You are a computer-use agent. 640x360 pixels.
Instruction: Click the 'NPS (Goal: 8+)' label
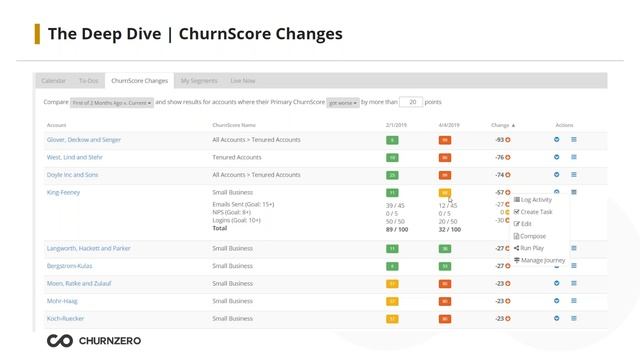click(231, 212)
